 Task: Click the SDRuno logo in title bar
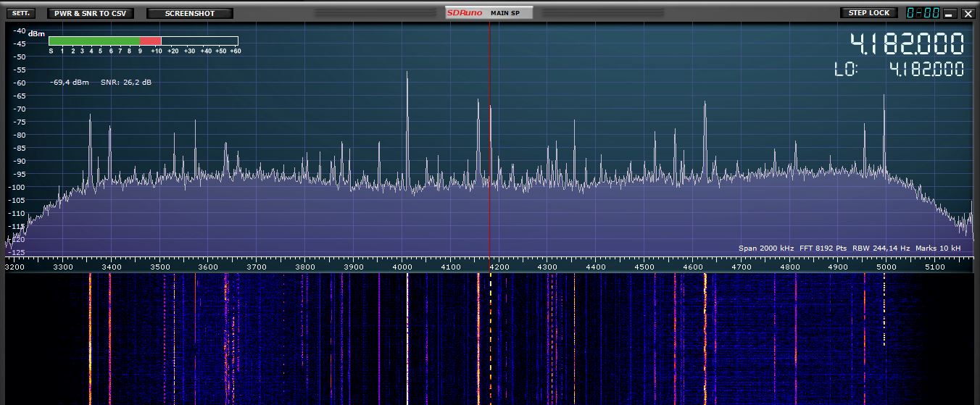click(x=465, y=13)
